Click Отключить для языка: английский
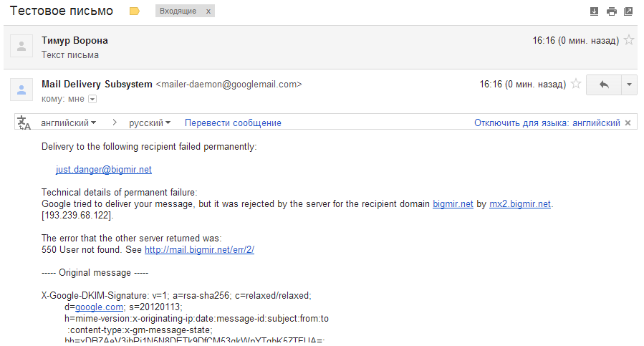The image size is (644, 346). click(x=547, y=123)
